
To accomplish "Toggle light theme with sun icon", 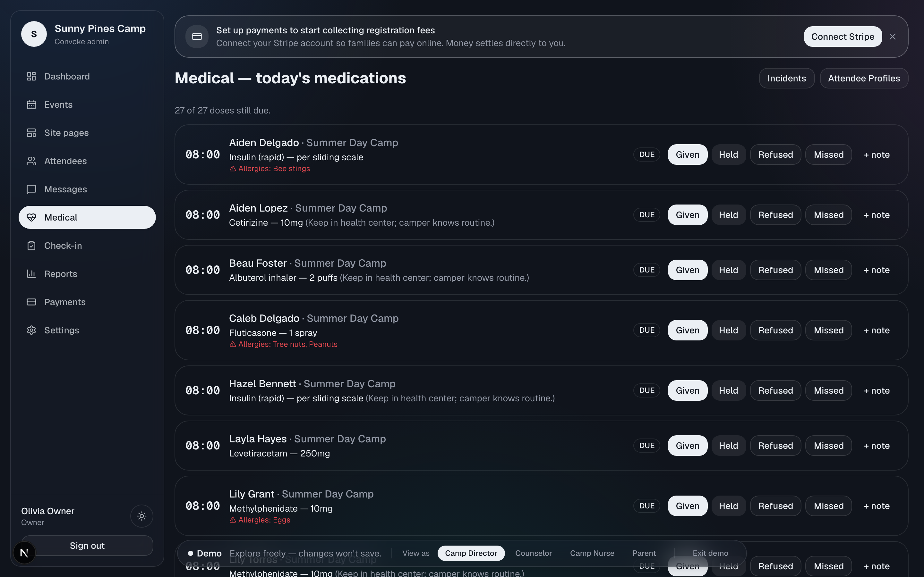I will pos(142,516).
